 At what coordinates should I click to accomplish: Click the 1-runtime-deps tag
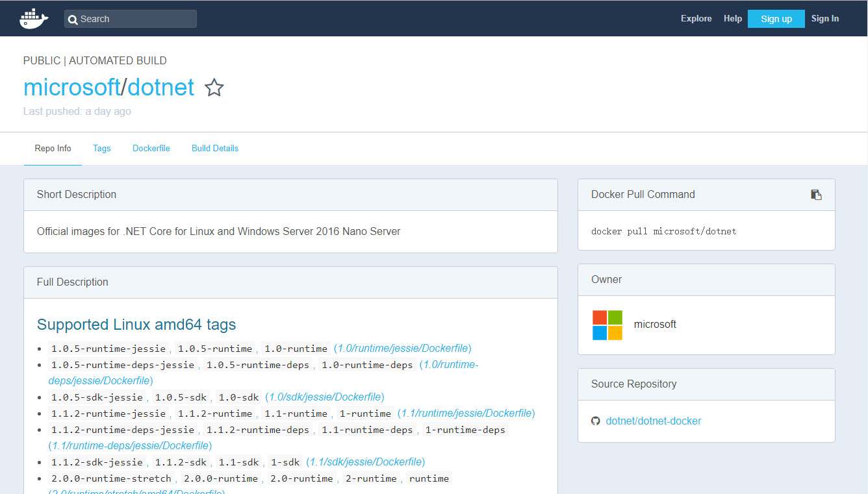pos(465,430)
